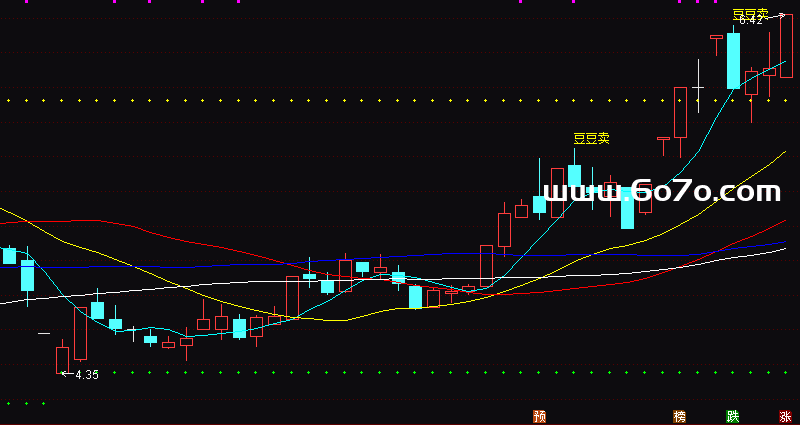This screenshot has height=425, width=800.
Task: Click the gray T-shaped candle right of watermark
Action: (662, 140)
